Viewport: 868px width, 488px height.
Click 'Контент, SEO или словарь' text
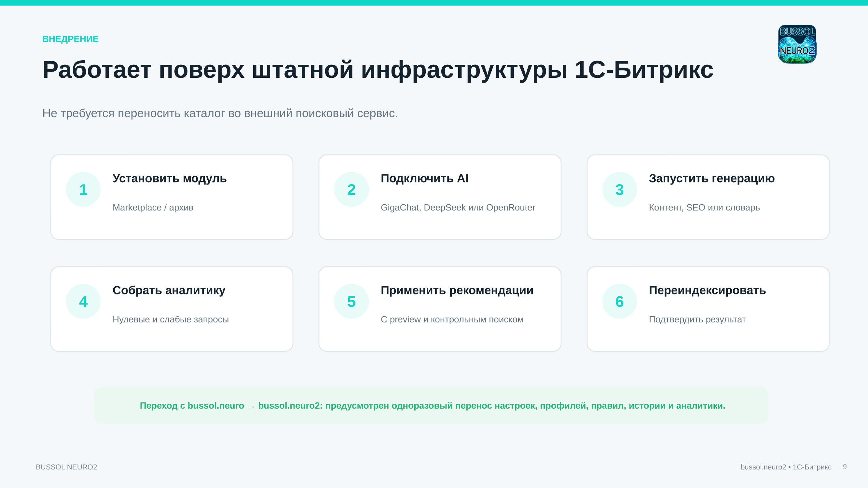point(704,208)
